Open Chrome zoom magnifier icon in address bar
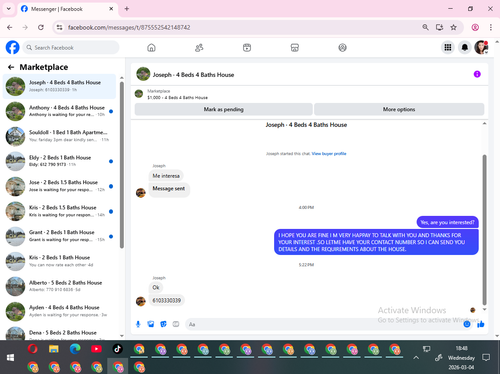This screenshot has width=500, height=374. (x=425, y=27)
